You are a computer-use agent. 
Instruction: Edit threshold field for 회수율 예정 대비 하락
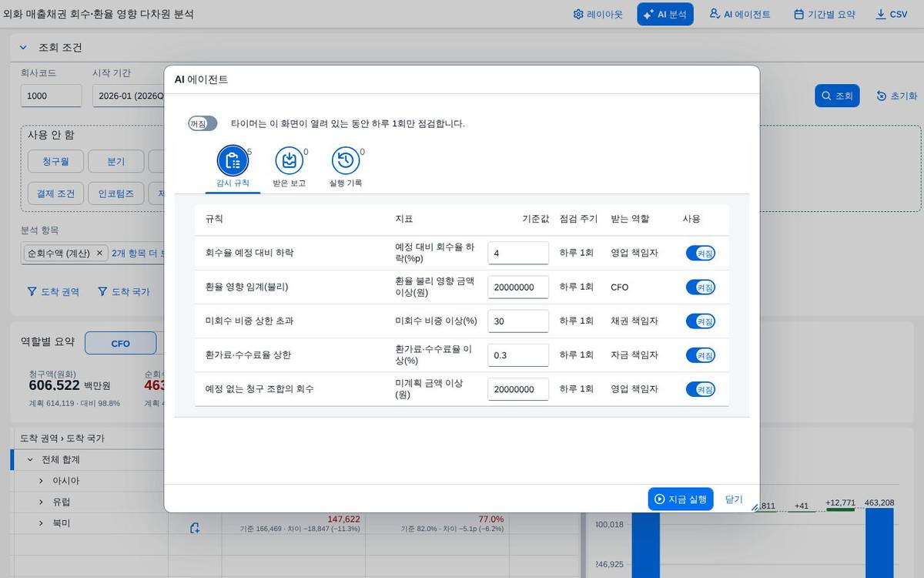[518, 253]
